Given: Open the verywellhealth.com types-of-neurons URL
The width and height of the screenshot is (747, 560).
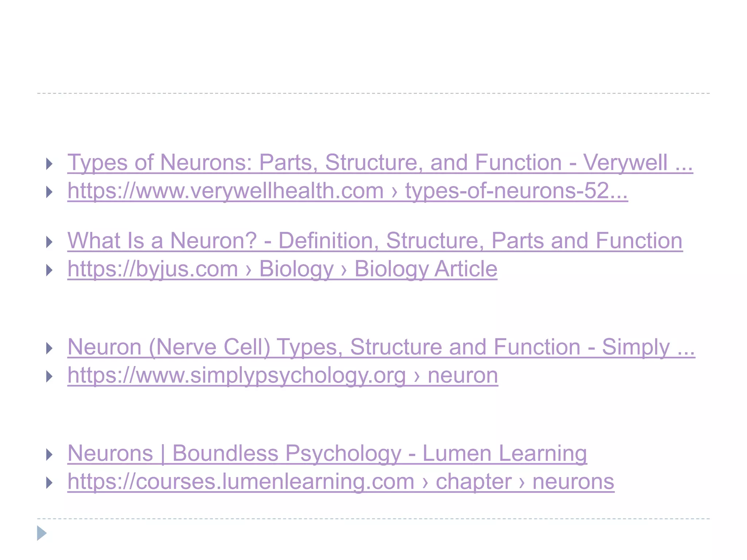Looking at the screenshot, I should point(348,191).
